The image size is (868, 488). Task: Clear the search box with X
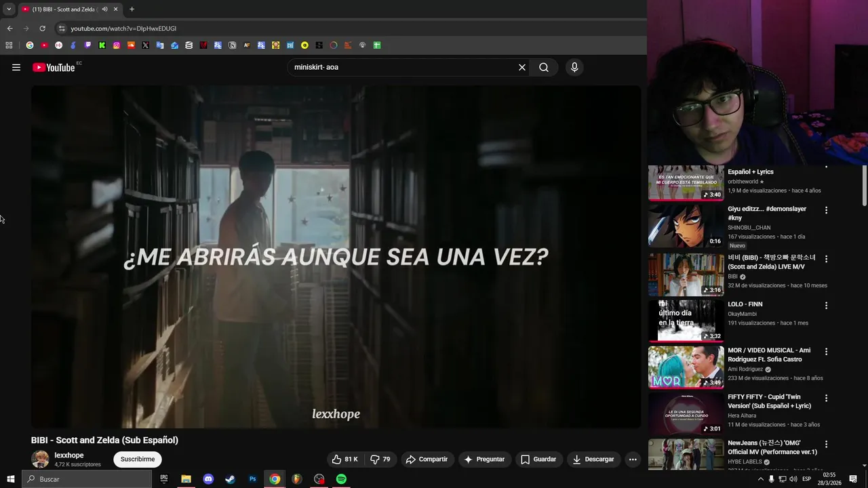click(x=522, y=67)
